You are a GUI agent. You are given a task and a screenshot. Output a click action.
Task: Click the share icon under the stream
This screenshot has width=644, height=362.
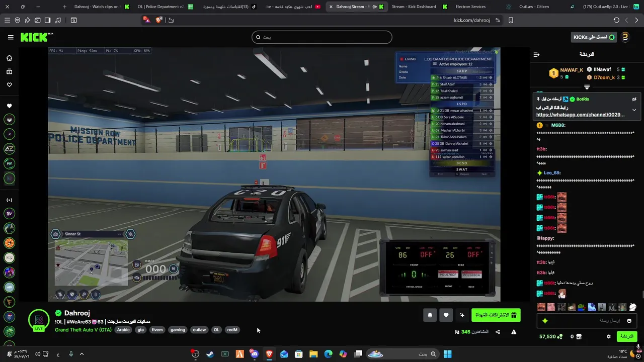[498, 332]
